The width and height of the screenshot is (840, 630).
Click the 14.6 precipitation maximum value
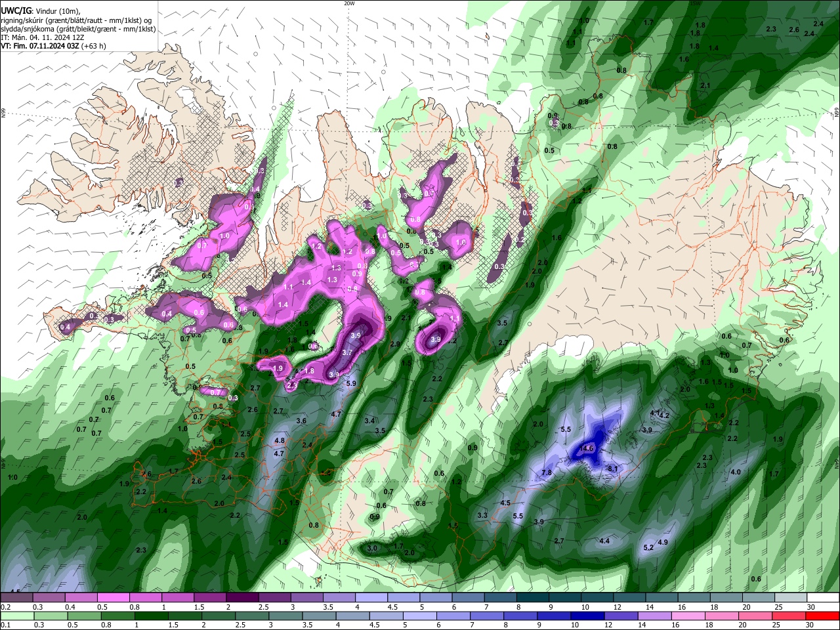(x=587, y=449)
